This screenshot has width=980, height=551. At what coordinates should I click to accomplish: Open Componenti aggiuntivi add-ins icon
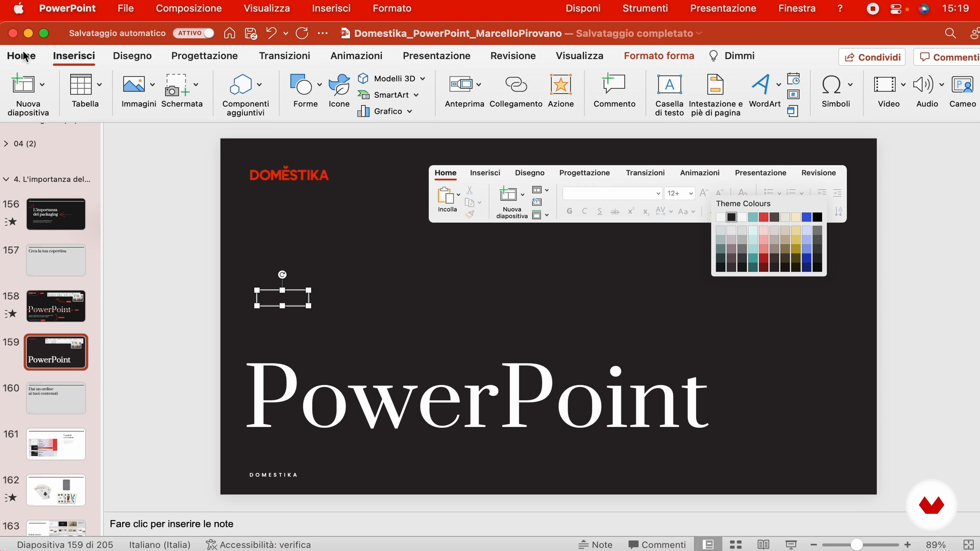(x=241, y=84)
